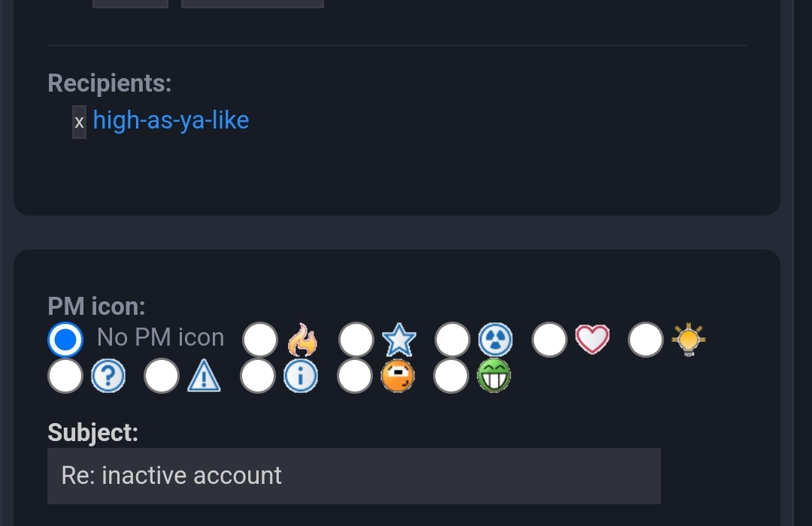Select the radio button beside the heart

pyautogui.click(x=550, y=340)
